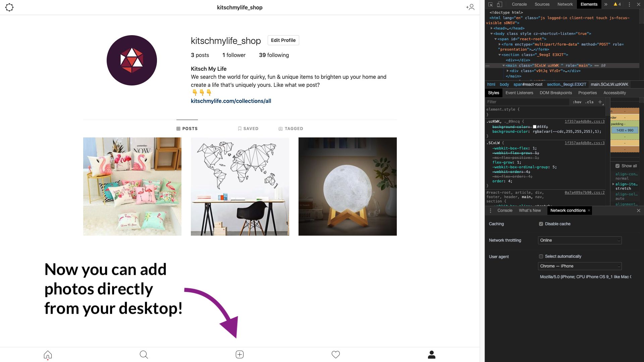View profile via the person icon
The height and width of the screenshot is (362, 644).
(x=431, y=354)
